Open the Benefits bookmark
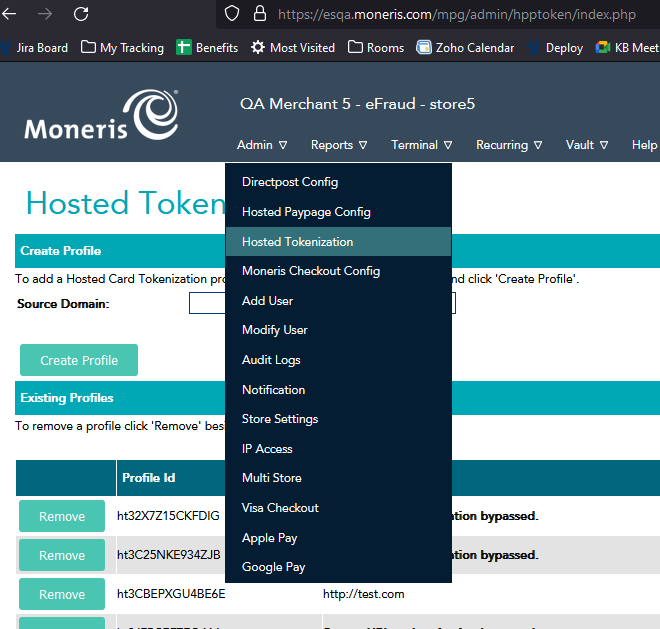660x629 pixels. pyautogui.click(x=207, y=47)
